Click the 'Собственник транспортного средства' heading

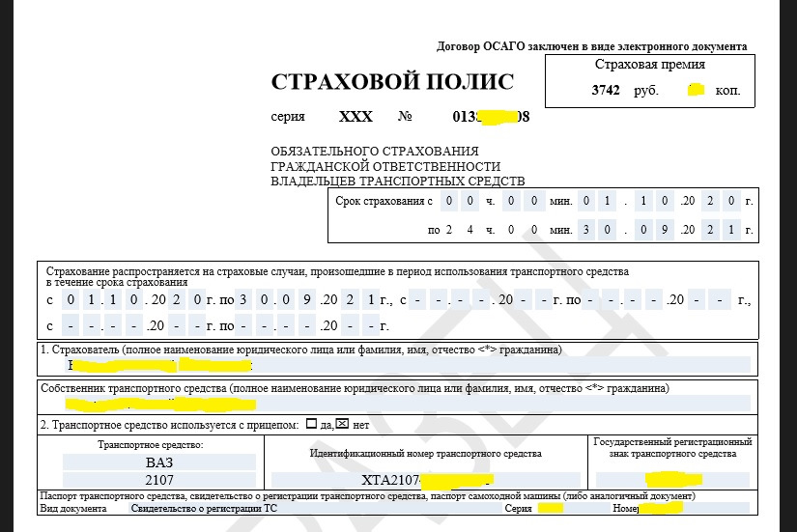coord(355,388)
